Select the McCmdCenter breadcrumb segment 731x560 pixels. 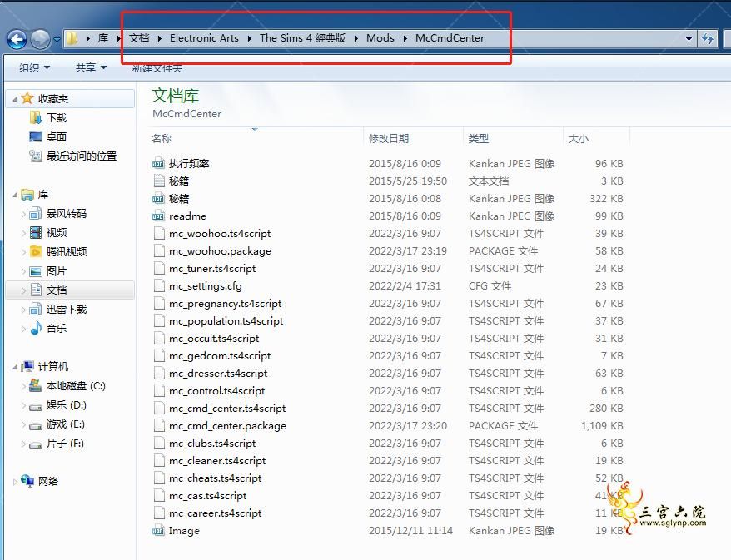[450, 38]
